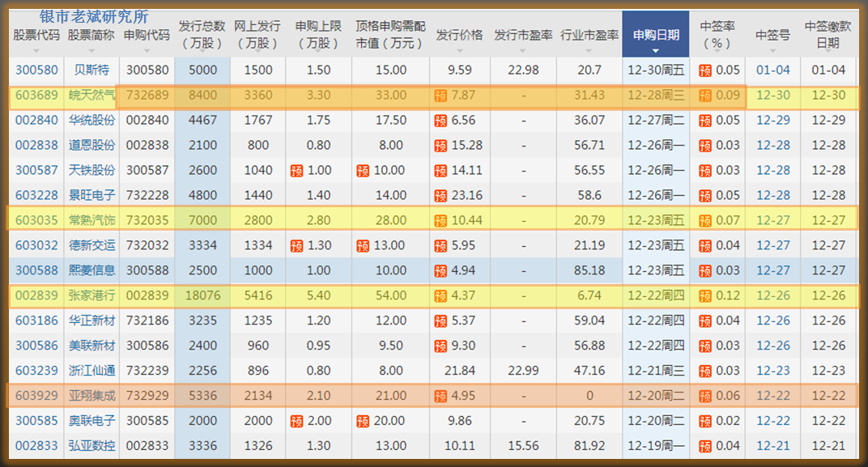Image resolution: width=868 pixels, height=467 pixels.
Task: Click the 预 badge beside 7.87 in 皖天然气 row
Action: click(x=440, y=96)
